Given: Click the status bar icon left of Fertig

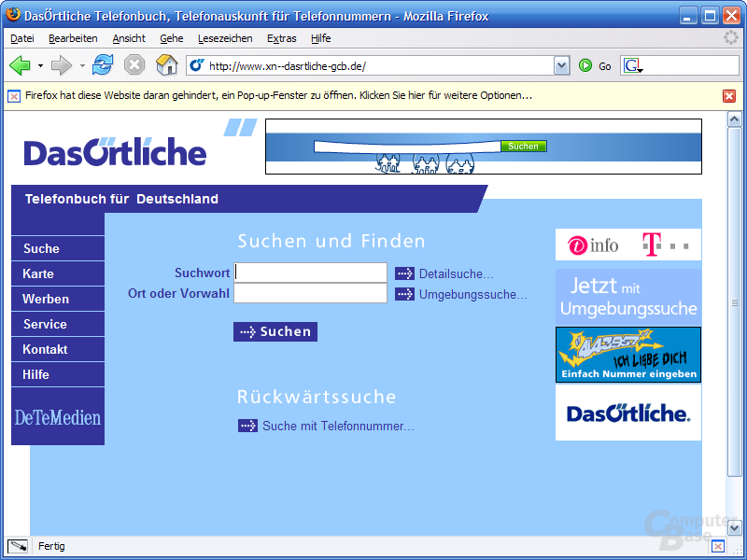Looking at the screenshot, I should [x=18, y=546].
